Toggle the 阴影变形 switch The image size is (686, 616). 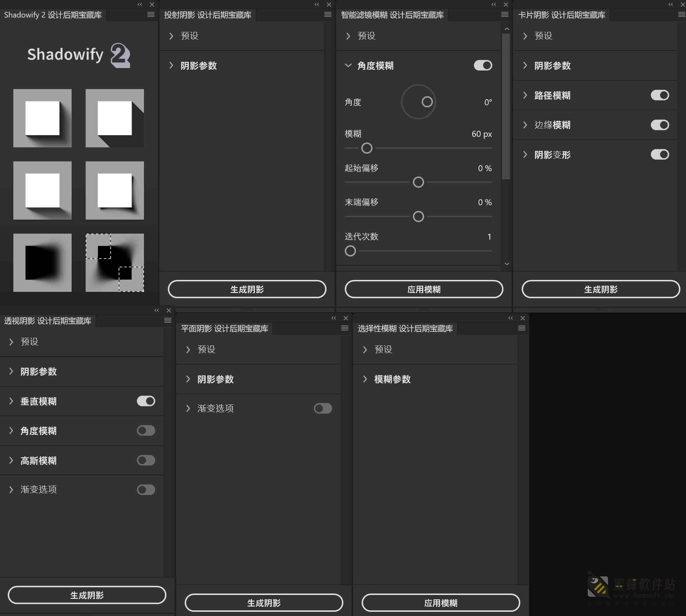[x=660, y=154]
